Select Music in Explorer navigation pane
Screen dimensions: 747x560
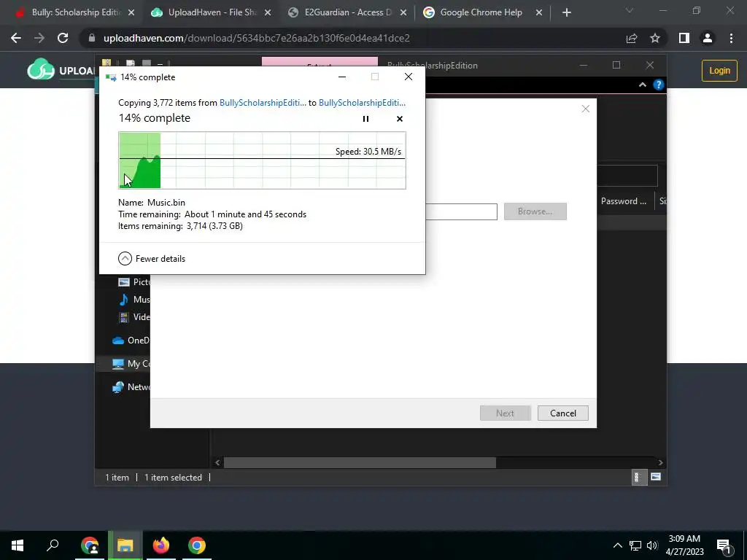click(133, 299)
